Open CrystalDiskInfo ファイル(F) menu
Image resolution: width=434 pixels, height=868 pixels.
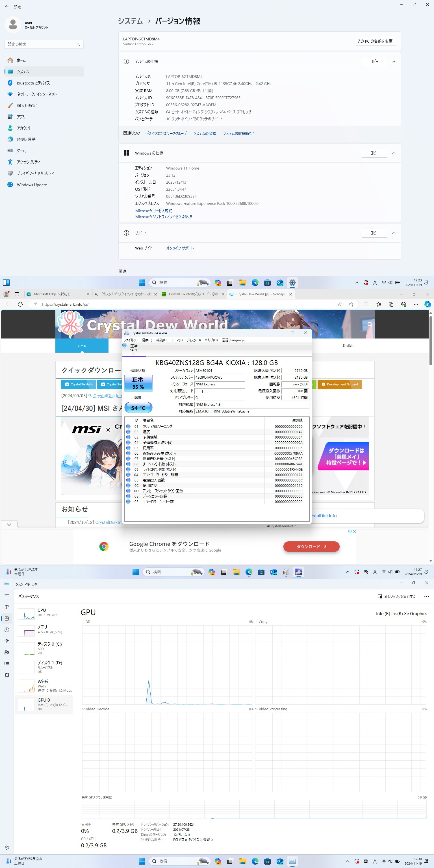(x=131, y=340)
